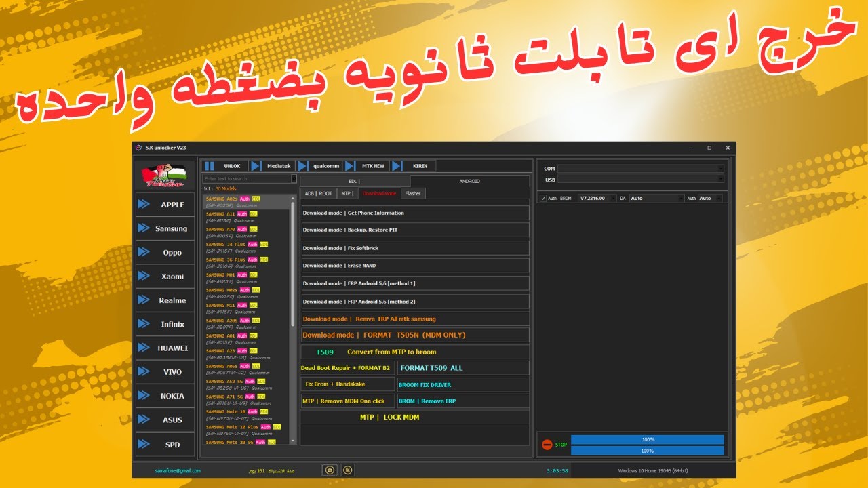
Task: Open the VIVO brand section
Action: tap(165, 371)
